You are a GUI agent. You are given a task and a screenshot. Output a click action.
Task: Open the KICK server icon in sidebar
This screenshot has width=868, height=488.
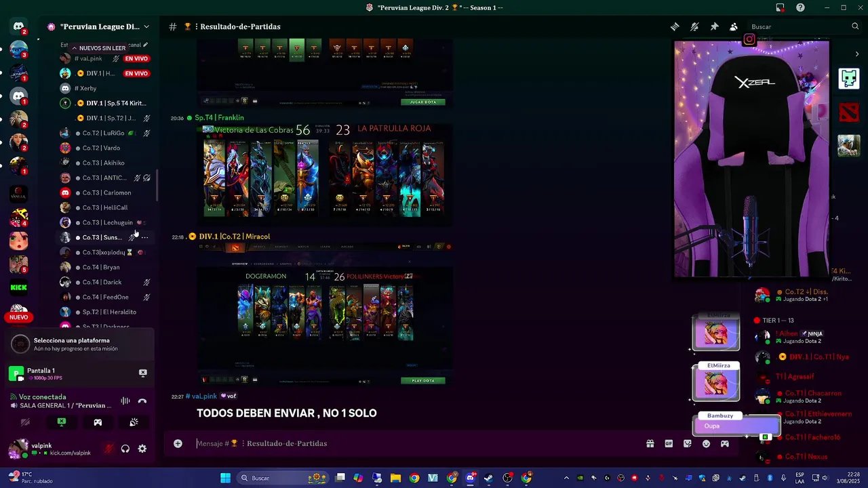tap(19, 287)
